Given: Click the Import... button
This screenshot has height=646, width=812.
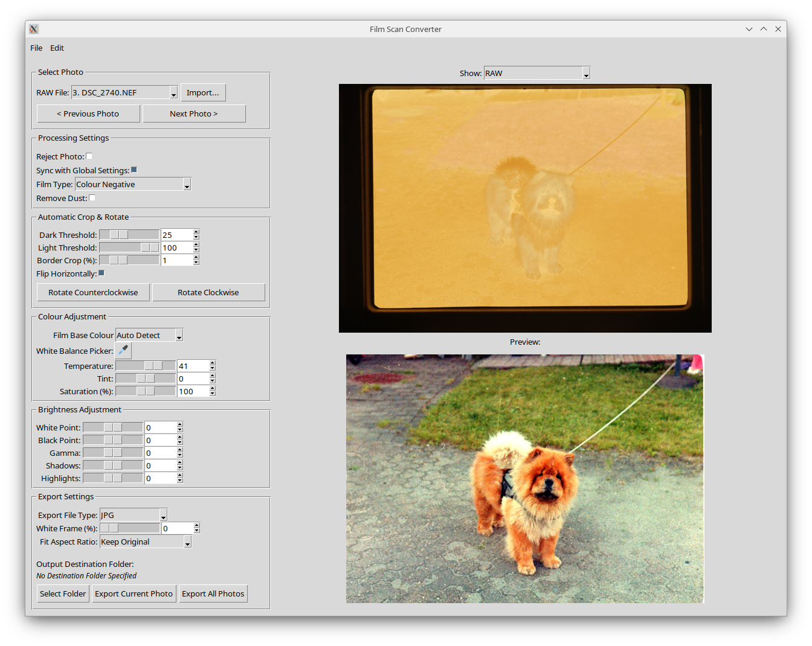Looking at the screenshot, I should [x=203, y=92].
